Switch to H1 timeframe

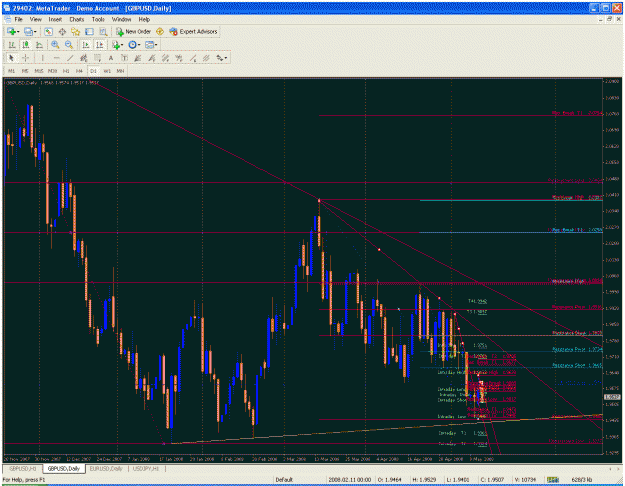pos(66,71)
